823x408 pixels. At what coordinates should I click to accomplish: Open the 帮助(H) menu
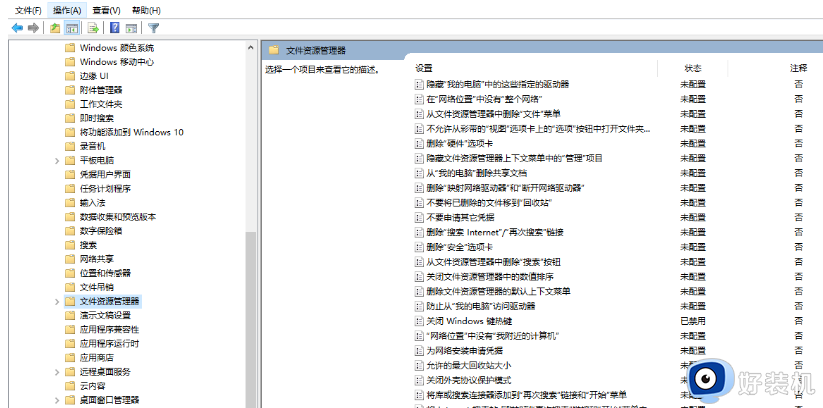pos(146,10)
